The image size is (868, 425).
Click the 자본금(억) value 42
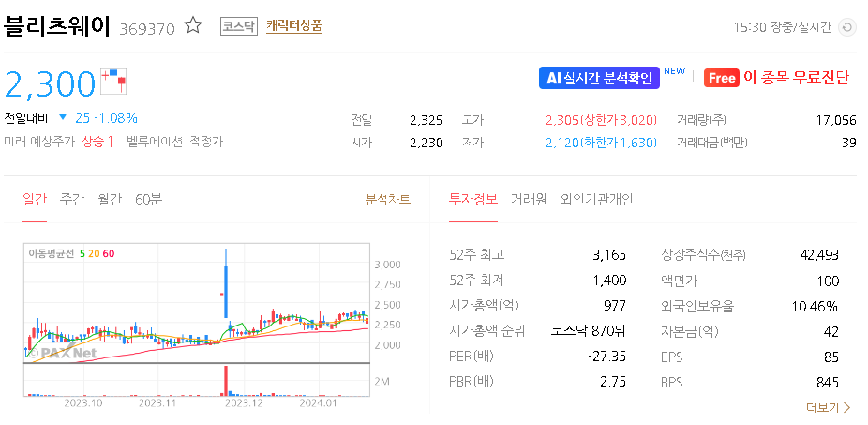coord(831,332)
